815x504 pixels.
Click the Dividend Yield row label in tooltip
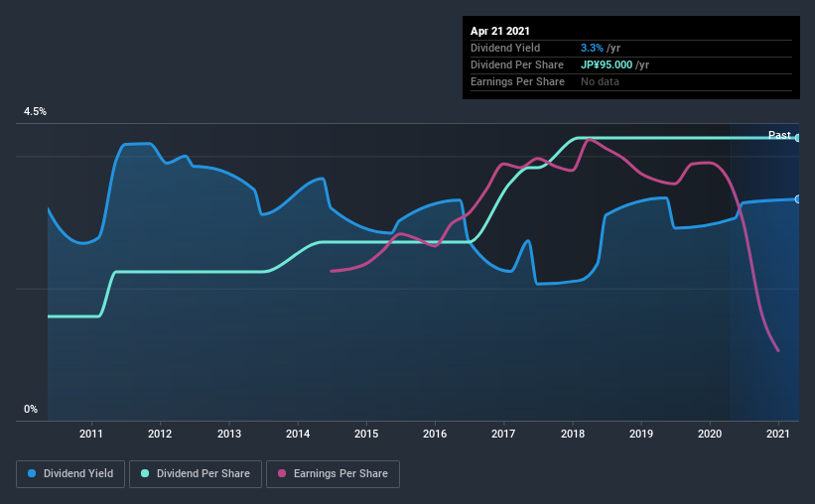(505, 48)
